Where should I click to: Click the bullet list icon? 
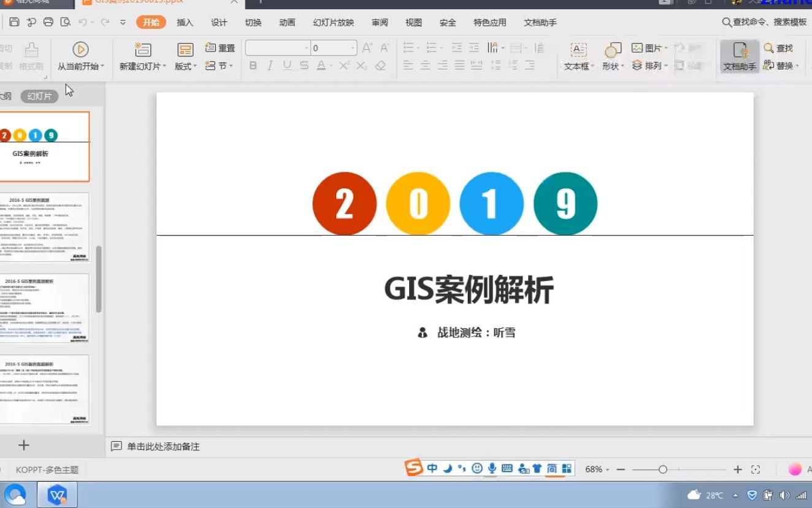coord(408,48)
